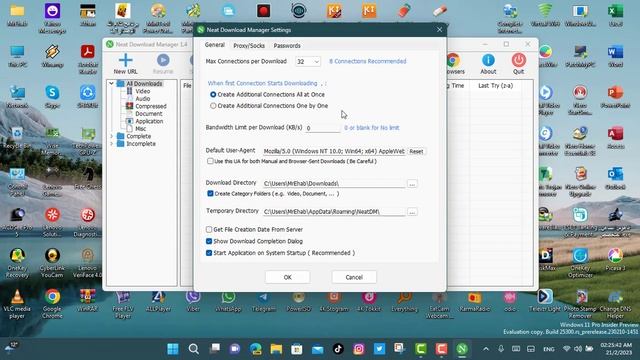Click the Download Directory path field
Screen dimensions: 640x360
point(334,184)
